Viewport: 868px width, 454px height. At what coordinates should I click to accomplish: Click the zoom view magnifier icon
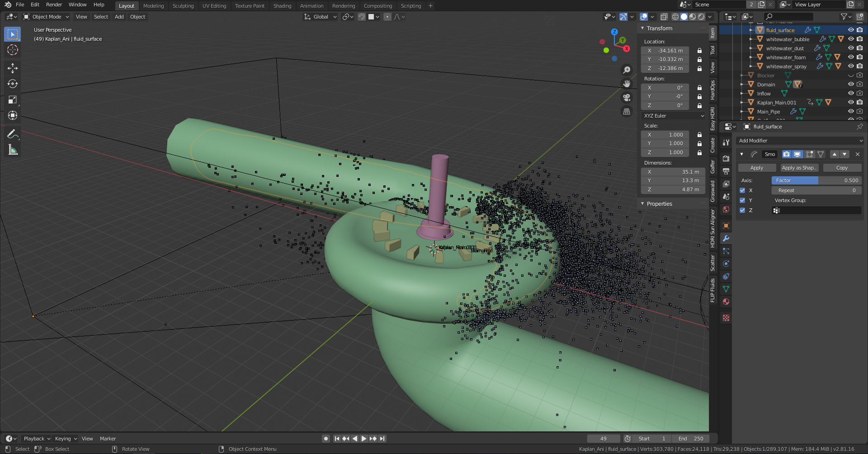pos(627,70)
